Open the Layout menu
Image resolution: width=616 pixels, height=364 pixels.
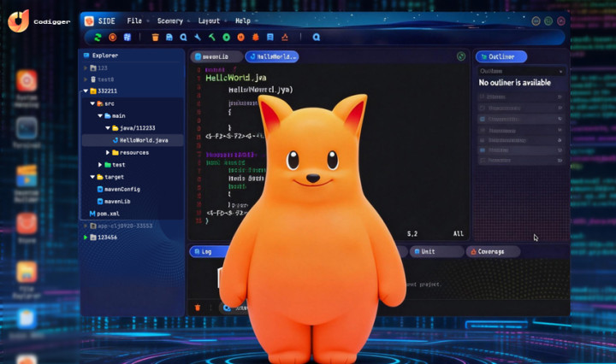point(209,21)
